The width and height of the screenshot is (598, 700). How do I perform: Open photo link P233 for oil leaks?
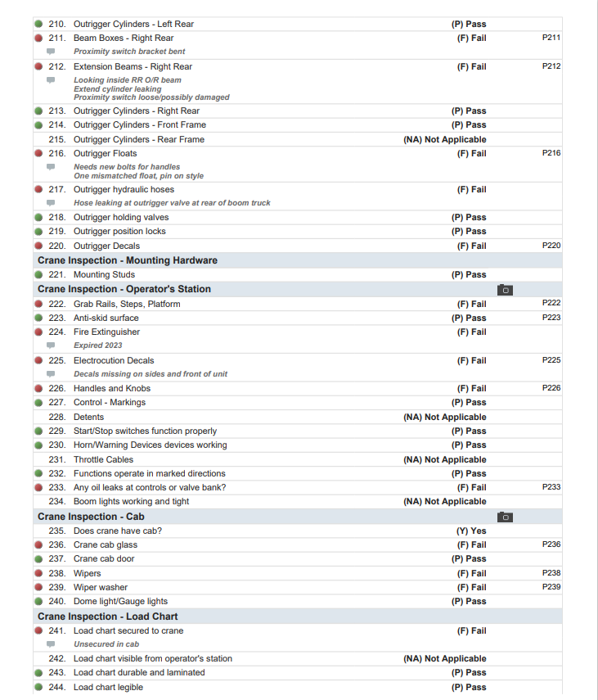(x=551, y=487)
